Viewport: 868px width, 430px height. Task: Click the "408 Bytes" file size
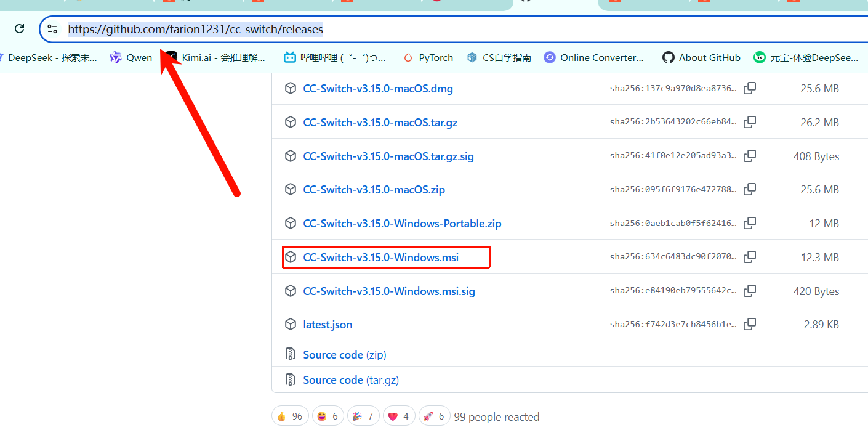816,156
